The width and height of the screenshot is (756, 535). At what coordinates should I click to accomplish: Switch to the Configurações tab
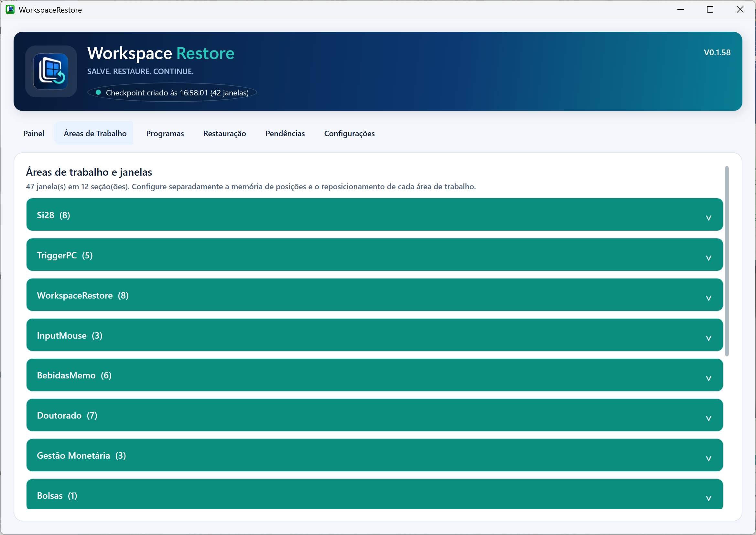pos(349,133)
